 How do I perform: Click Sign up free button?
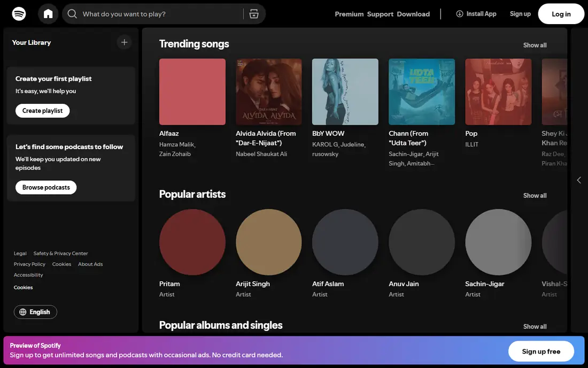pyautogui.click(x=541, y=351)
